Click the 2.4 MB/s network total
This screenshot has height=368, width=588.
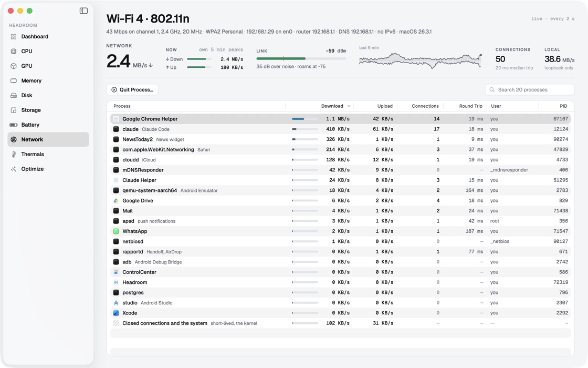(x=129, y=61)
